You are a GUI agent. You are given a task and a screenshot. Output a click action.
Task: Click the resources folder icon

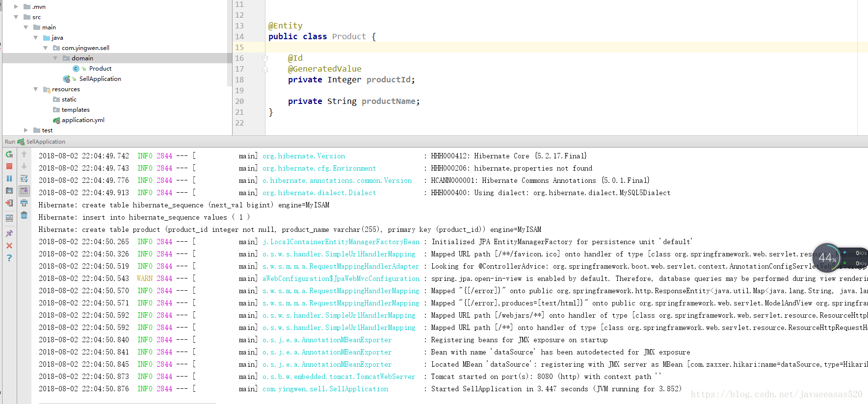[47, 89]
